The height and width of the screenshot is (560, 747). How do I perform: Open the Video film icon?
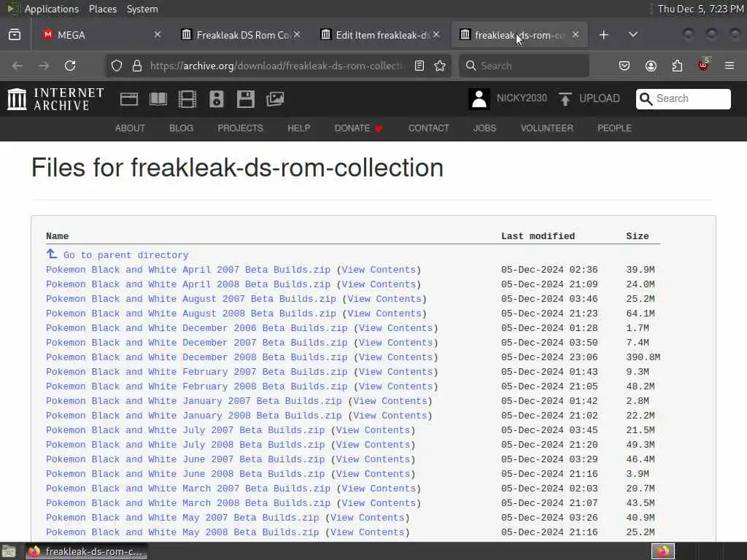click(187, 99)
